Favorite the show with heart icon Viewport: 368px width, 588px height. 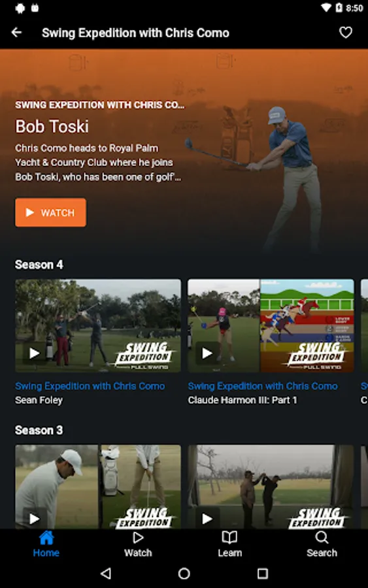click(346, 33)
